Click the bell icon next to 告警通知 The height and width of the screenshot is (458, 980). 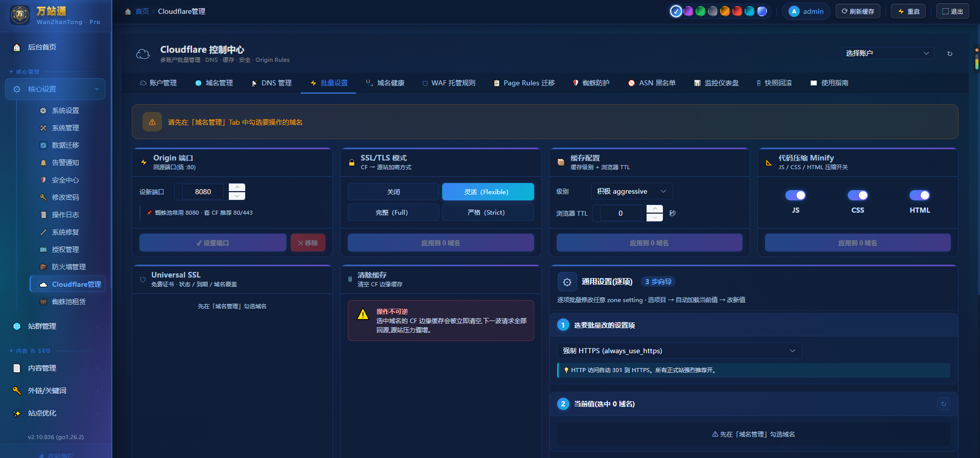pos(43,163)
